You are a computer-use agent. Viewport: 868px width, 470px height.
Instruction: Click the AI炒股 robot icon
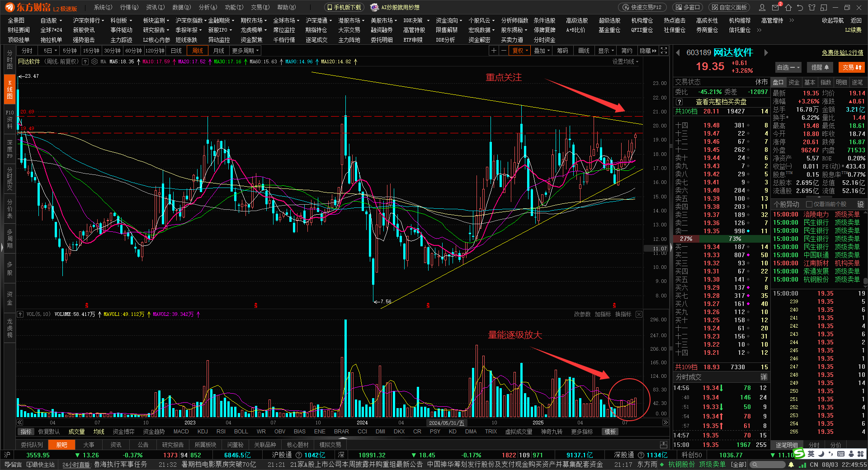(x=374, y=7)
